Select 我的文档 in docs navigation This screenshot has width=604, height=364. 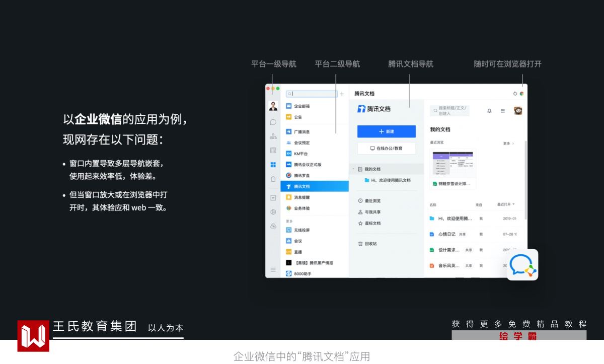(387, 169)
